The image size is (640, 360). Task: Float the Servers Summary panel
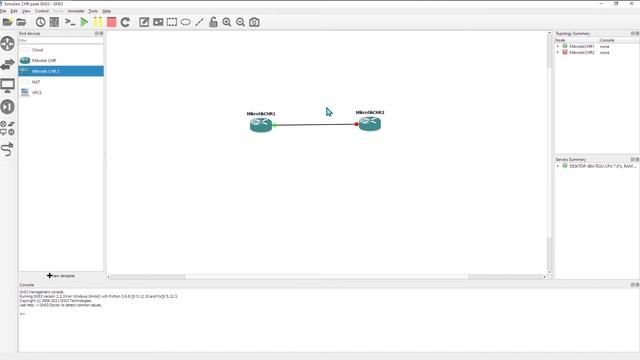click(633, 159)
